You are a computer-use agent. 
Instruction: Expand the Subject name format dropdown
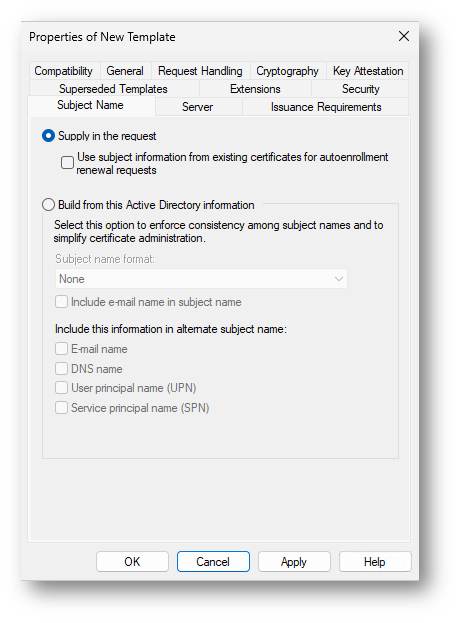coord(201,279)
